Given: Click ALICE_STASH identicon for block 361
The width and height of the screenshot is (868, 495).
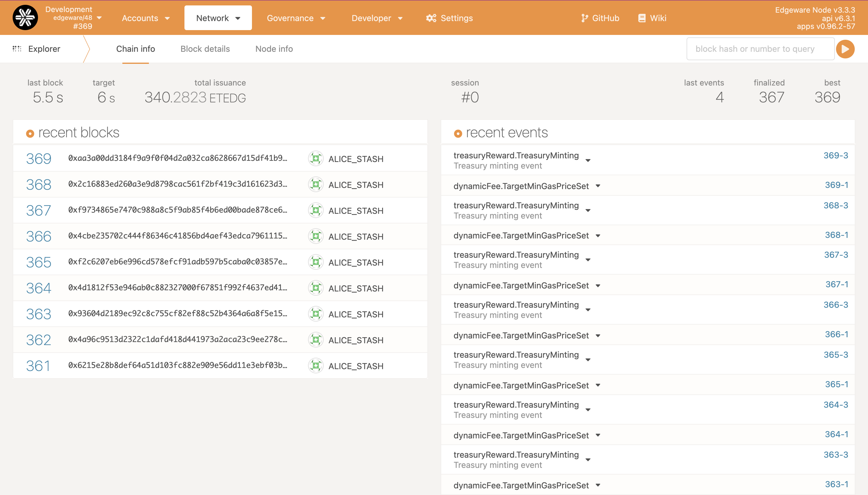Looking at the screenshot, I should (x=316, y=366).
